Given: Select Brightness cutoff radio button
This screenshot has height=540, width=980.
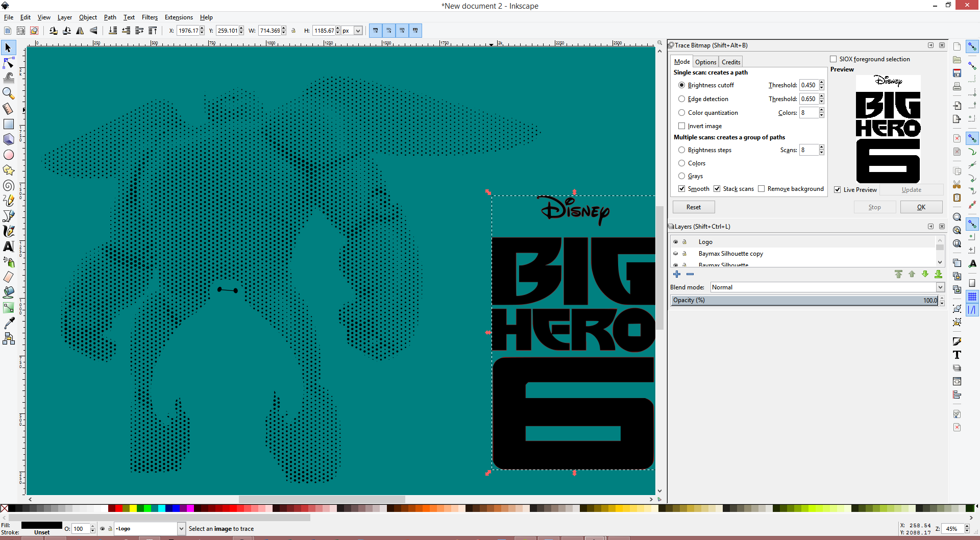Looking at the screenshot, I should pyautogui.click(x=681, y=85).
